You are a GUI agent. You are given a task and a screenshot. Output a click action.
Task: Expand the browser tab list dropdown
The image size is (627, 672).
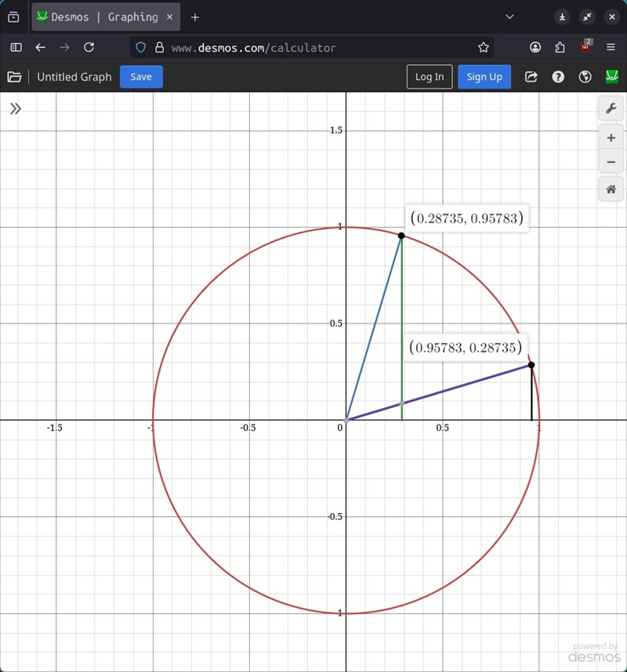click(x=510, y=16)
